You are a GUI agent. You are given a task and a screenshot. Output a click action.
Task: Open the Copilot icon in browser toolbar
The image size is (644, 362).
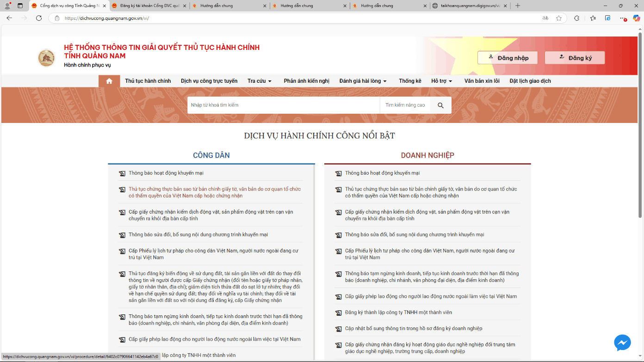tap(637, 18)
